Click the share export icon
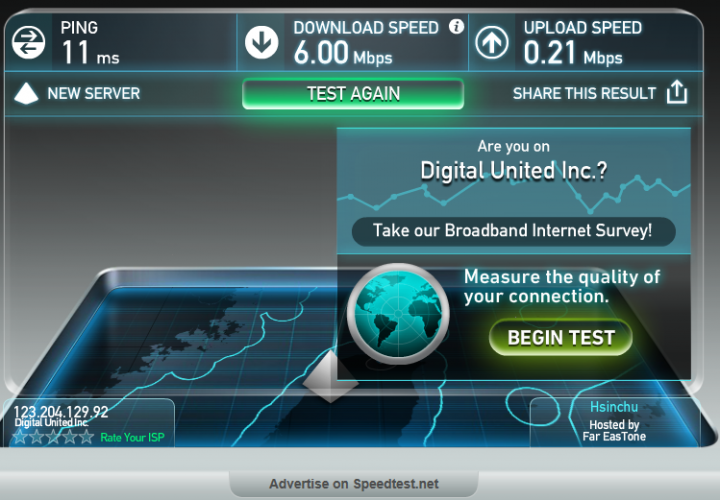The width and height of the screenshot is (720, 500). 677,92
